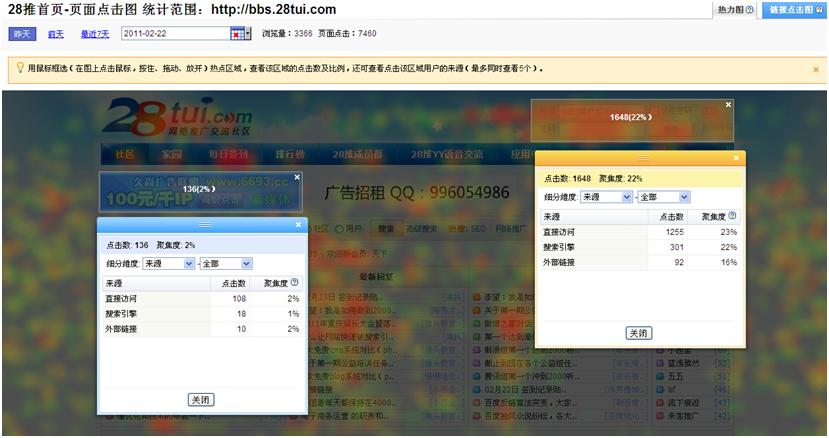Click 聚焦度 help icon in 1648 popup
The height and width of the screenshot is (438, 829).
pos(732,216)
